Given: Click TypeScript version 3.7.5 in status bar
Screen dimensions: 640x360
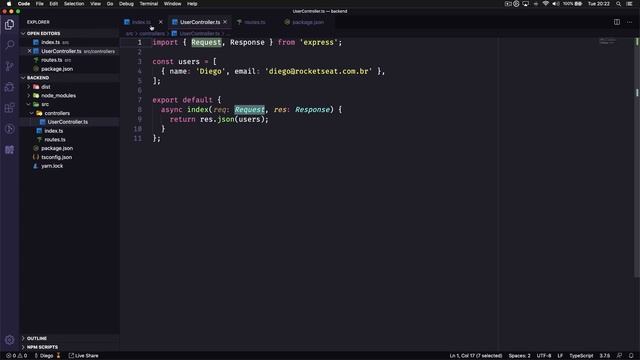Looking at the screenshot, I should coord(604,356).
